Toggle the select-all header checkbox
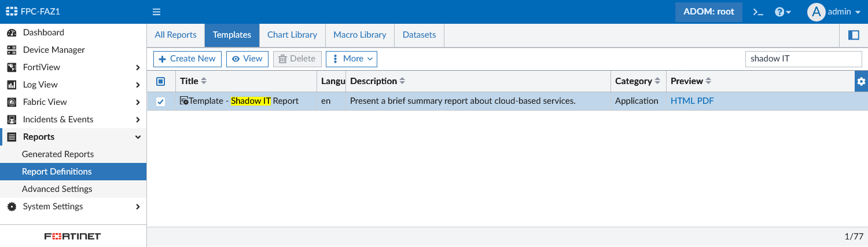Viewport: 868px width, 247px height. pyautogui.click(x=161, y=82)
